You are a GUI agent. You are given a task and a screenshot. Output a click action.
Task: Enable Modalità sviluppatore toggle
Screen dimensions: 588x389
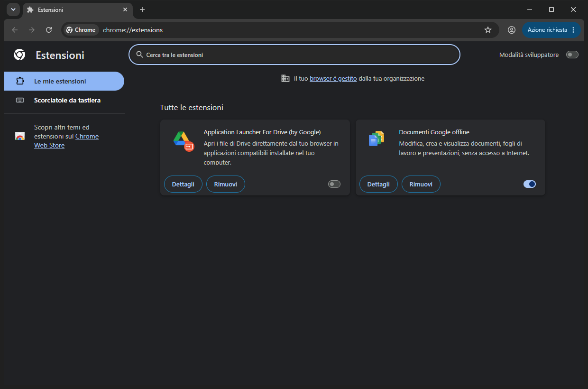[x=572, y=55]
